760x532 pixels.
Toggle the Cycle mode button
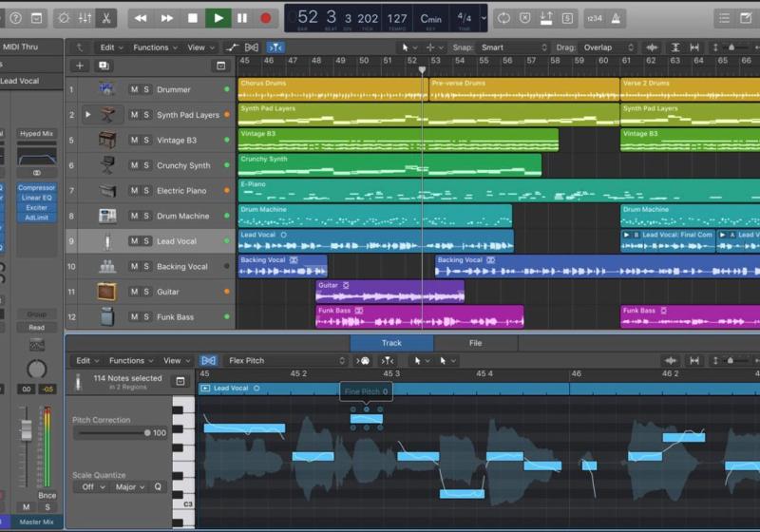pos(503,17)
